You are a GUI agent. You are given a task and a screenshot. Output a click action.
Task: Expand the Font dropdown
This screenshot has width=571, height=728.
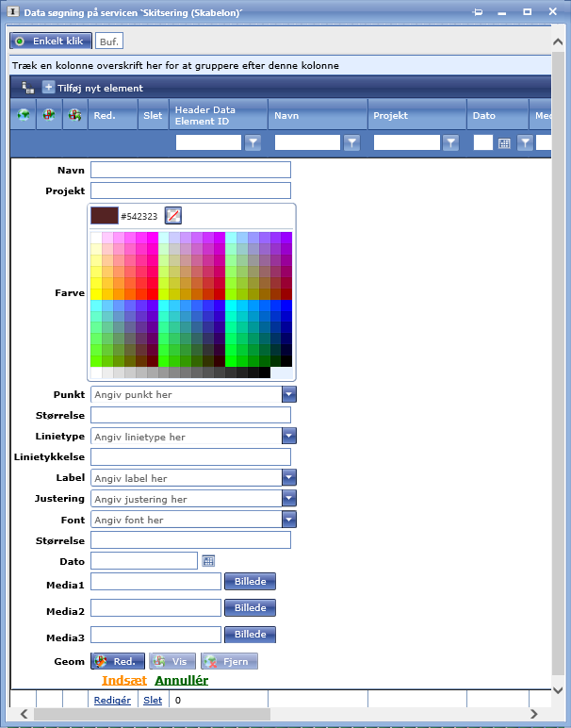tap(289, 520)
